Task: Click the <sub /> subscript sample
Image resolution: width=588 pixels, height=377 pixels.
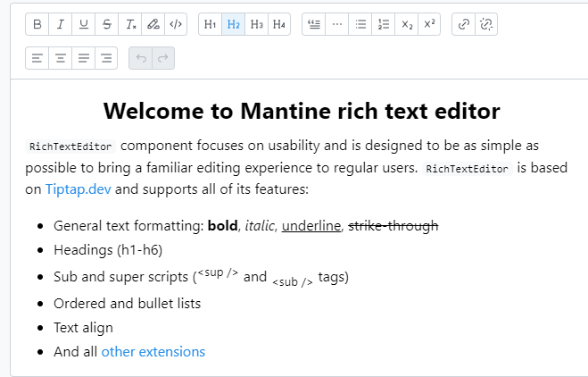Action: (x=293, y=281)
